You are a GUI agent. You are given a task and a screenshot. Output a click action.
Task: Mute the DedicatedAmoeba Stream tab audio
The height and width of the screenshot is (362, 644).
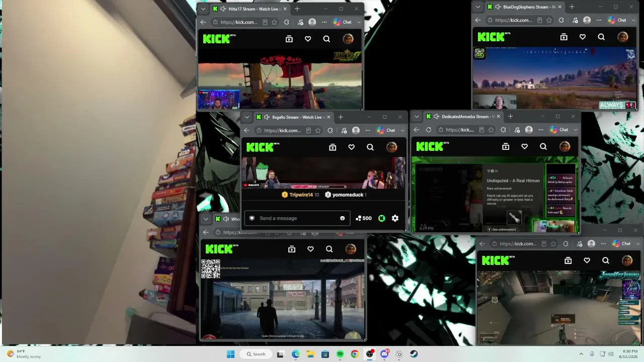pos(437,117)
